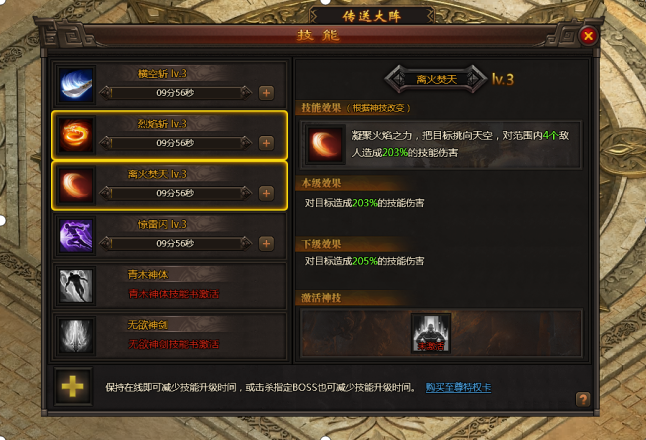646x440 pixels.
Task: Click the 离火焚天 effect description icon
Action: [325, 144]
